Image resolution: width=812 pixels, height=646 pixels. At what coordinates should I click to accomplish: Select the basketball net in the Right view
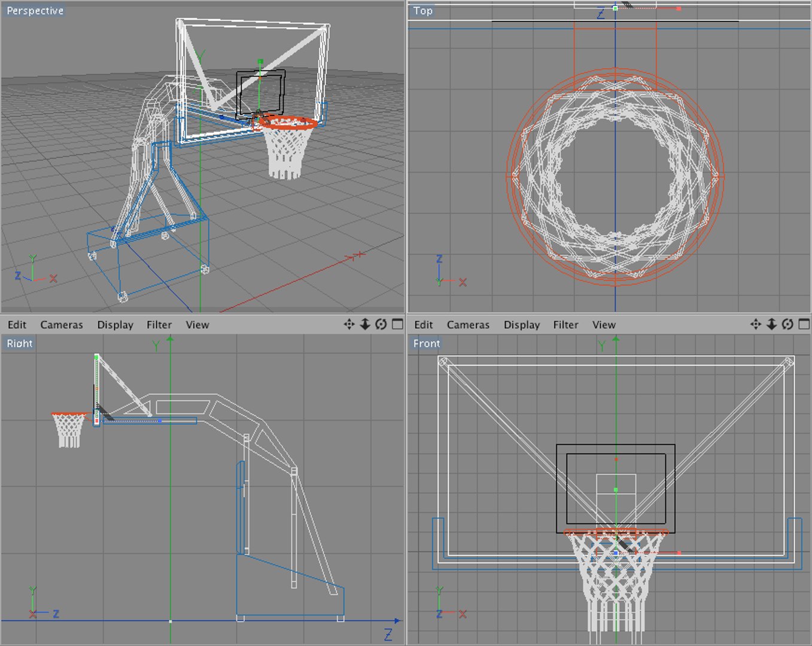click(69, 431)
